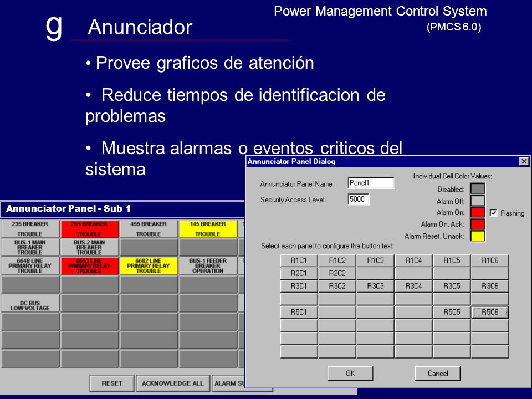Select the R1C3 panel button
Screen dimensions: 532x399
pyautogui.click(x=375, y=260)
